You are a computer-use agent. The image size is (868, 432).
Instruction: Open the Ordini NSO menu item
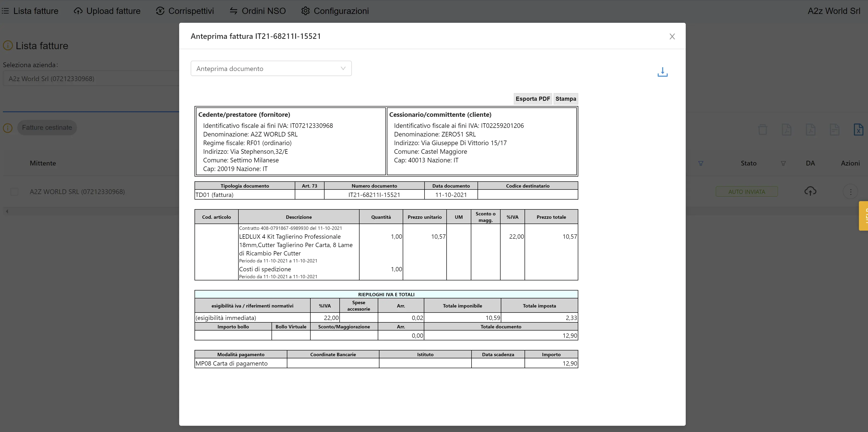[x=258, y=11]
